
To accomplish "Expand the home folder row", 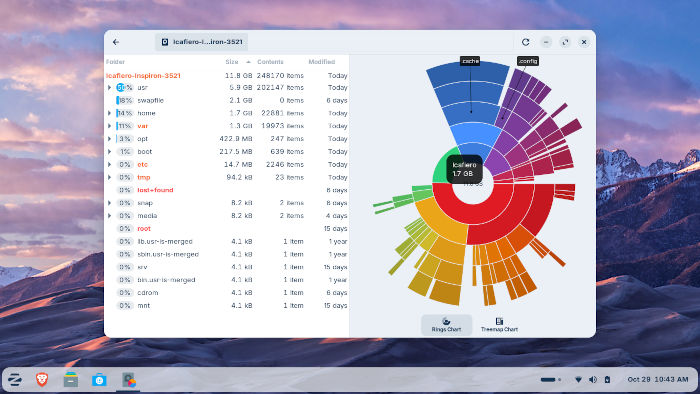I will [x=109, y=113].
